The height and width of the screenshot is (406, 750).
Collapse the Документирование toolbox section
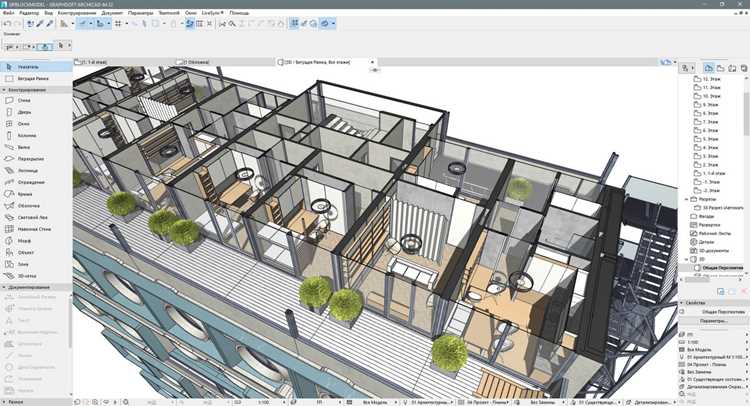click(4, 287)
